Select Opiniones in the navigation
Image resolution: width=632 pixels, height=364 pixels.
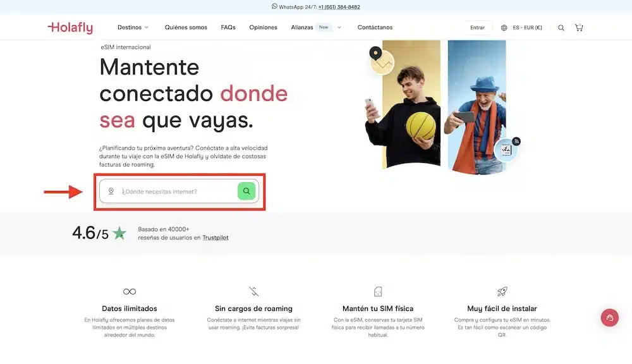(x=263, y=27)
